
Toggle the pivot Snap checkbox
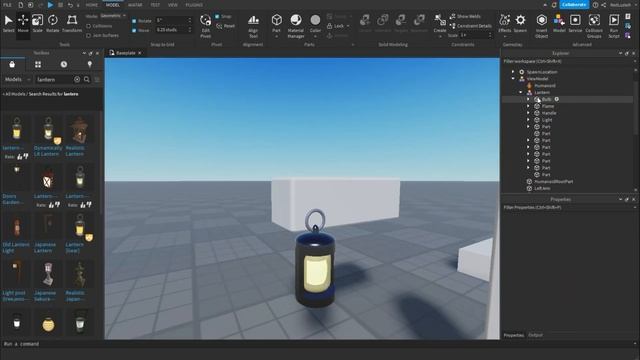pos(217,16)
